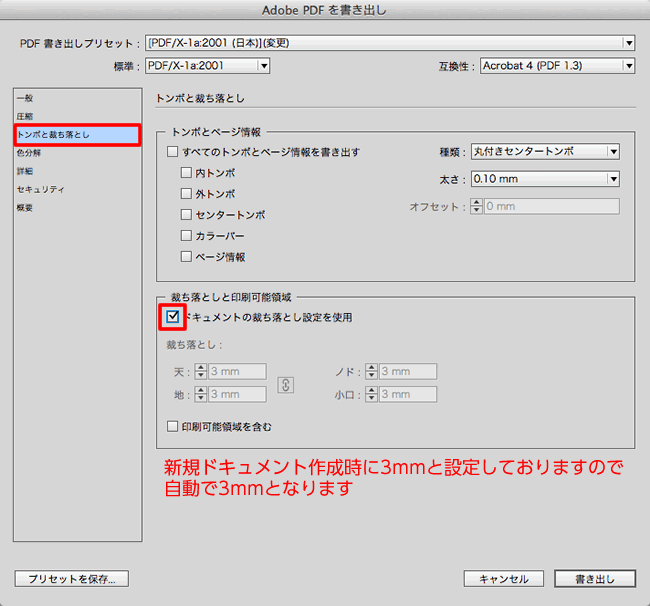650x606 pixels.
Task: Click the キャンセル button
Action: (x=504, y=579)
